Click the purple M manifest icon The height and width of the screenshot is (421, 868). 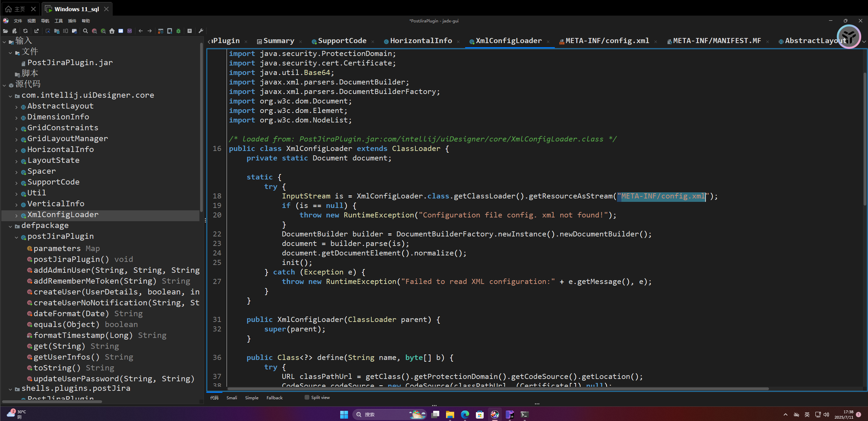[130, 31]
